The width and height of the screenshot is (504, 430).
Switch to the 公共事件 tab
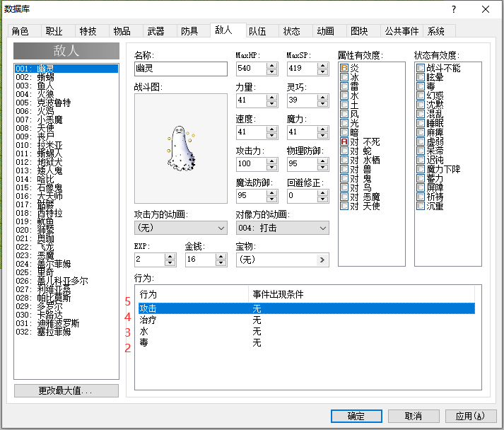click(402, 31)
